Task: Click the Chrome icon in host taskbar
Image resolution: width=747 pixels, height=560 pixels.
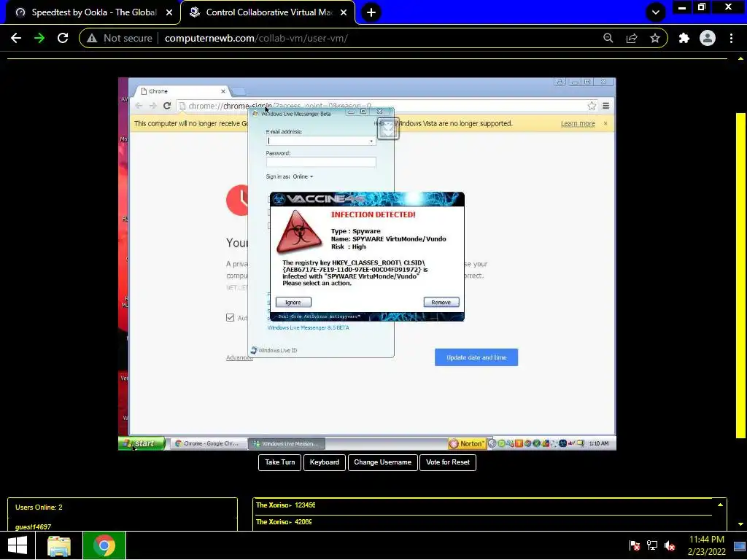Action: [x=104, y=545]
